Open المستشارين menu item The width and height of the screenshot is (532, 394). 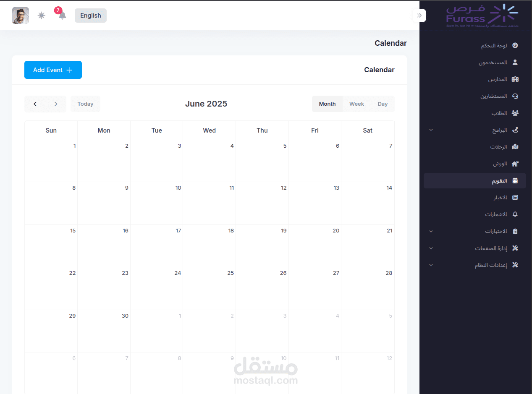coord(474,96)
